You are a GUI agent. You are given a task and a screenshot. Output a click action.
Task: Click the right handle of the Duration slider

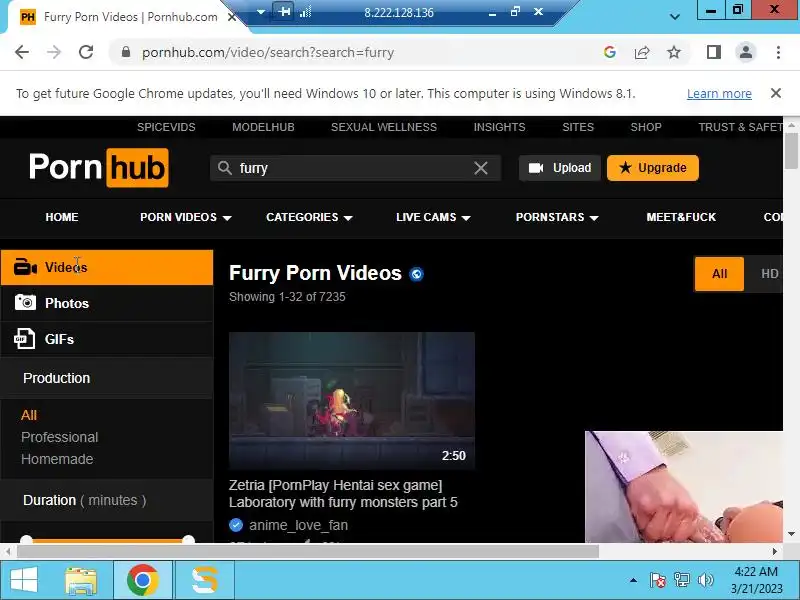pos(188,539)
